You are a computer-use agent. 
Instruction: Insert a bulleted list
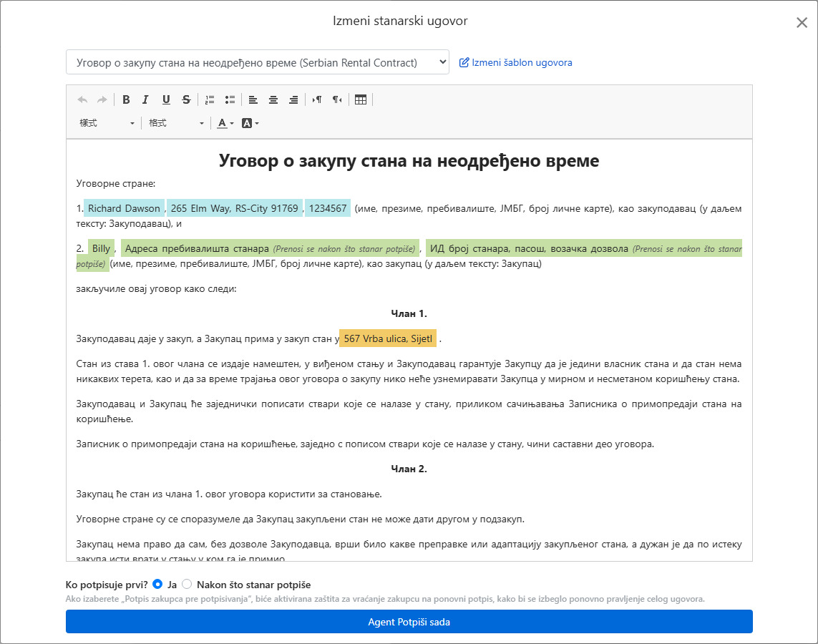pos(230,99)
